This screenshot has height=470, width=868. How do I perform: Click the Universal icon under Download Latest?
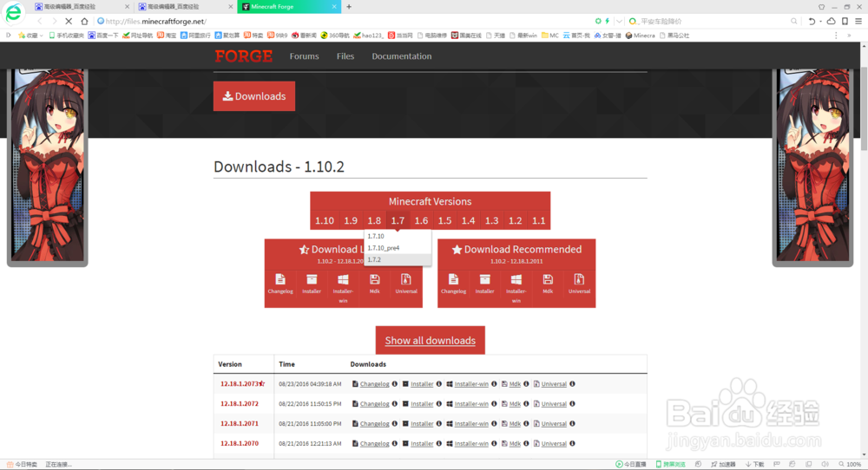406,279
